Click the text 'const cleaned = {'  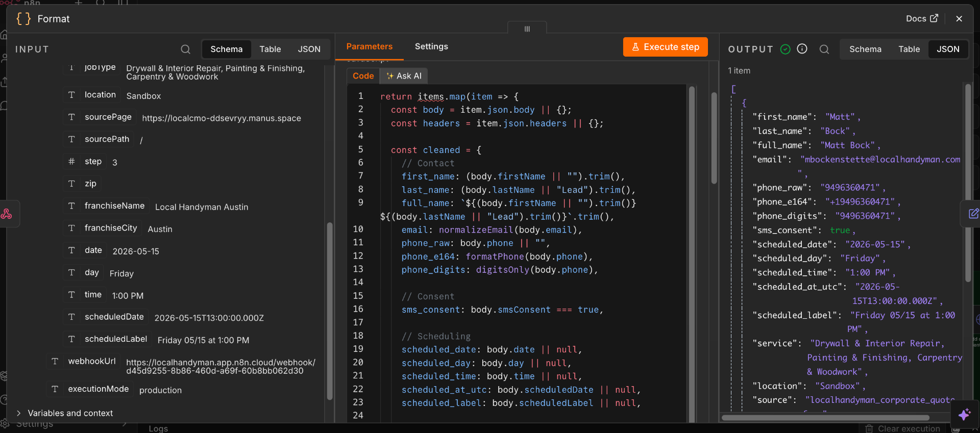click(x=436, y=150)
